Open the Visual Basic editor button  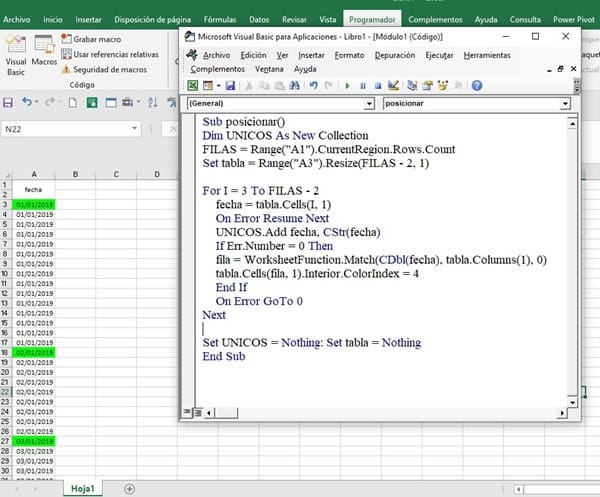pyautogui.click(x=15, y=52)
